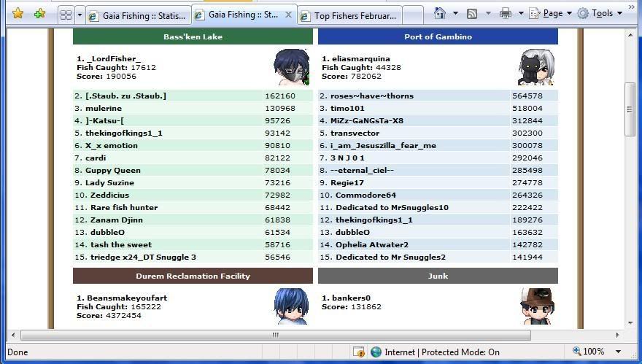Select user transvector
642x364 pixels.
tap(355, 133)
